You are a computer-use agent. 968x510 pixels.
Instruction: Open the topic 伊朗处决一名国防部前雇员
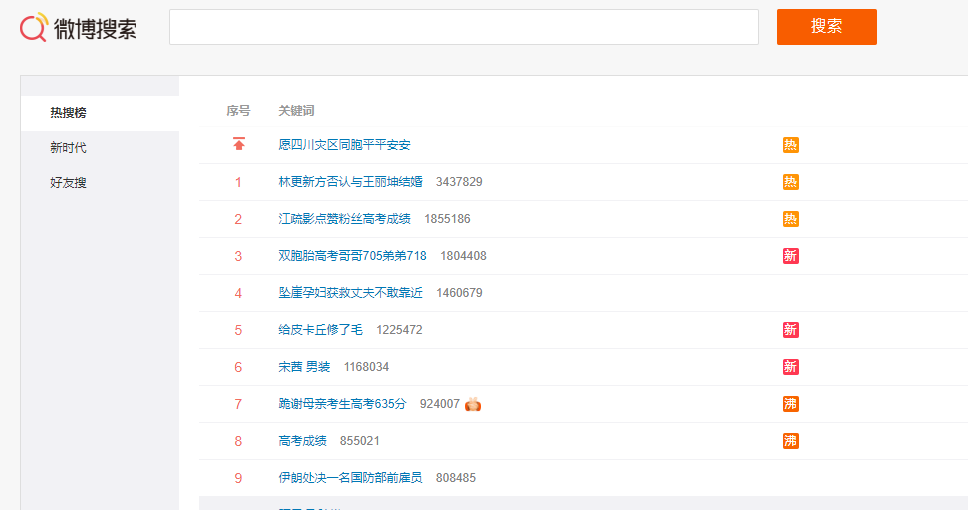(350, 478)
